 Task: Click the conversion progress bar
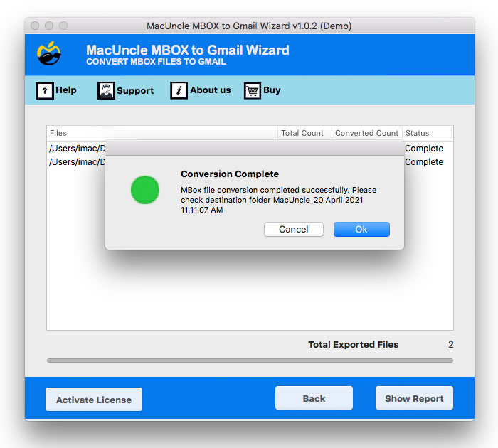tap(250, 361)
